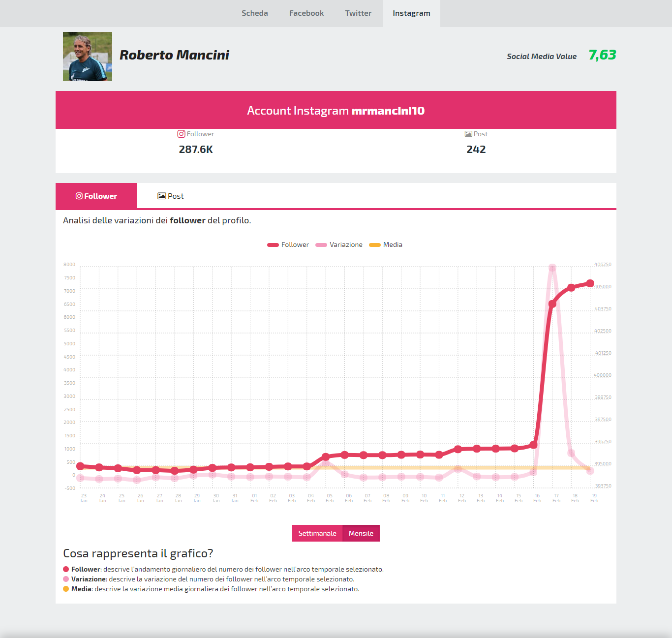Show the Settimanale weekly view
This screenshot has height=638, width=672.
click(x=317, y=533)
